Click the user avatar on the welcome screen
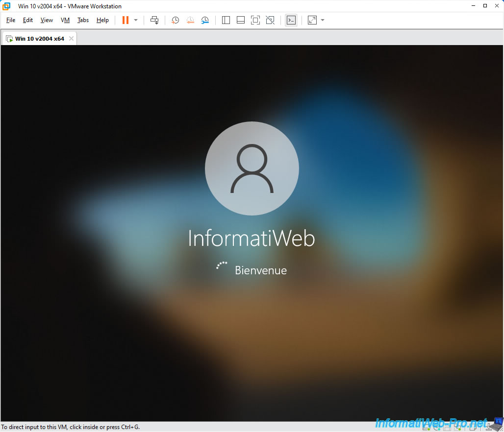The image size is (504, 432). pyautogui.click(x=252, y=168)
